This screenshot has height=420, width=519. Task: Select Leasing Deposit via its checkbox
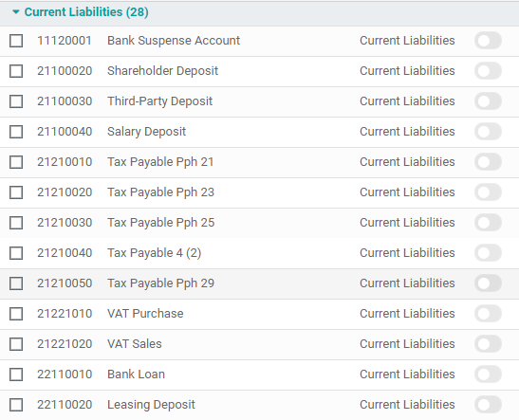coord(16,405)
